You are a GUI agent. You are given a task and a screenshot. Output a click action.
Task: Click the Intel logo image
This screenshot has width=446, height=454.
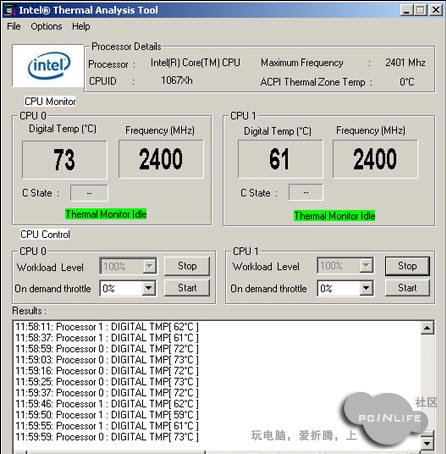pyautogui.click(x=48, y=66)
